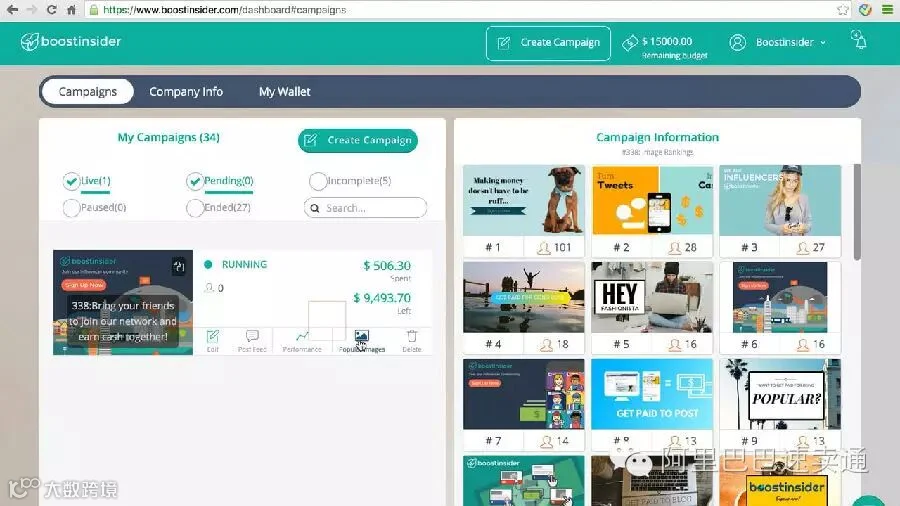
Task: Click green Create Campaign button in My Campaigns
Action: (358, 141)
